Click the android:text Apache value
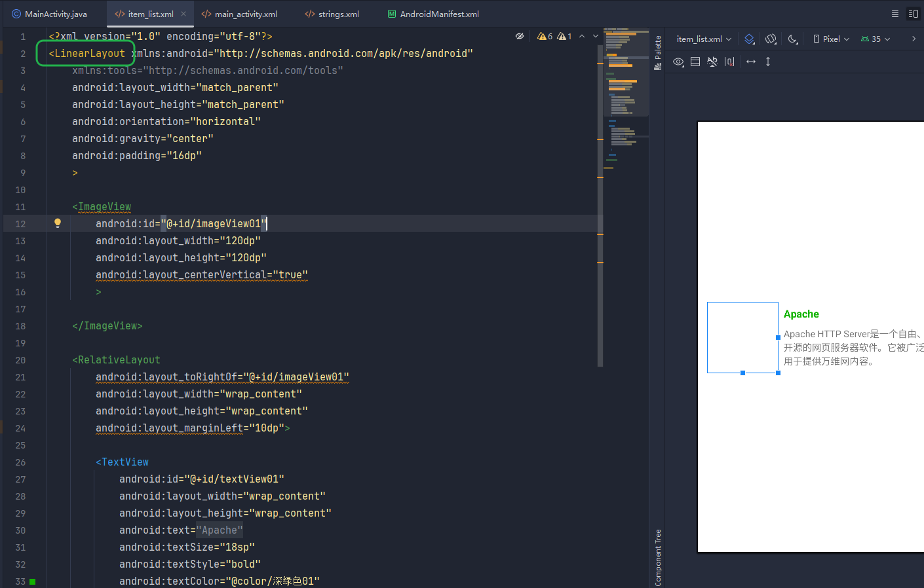The width and height of the screenshot is (924, 588). tap(220, 530)
